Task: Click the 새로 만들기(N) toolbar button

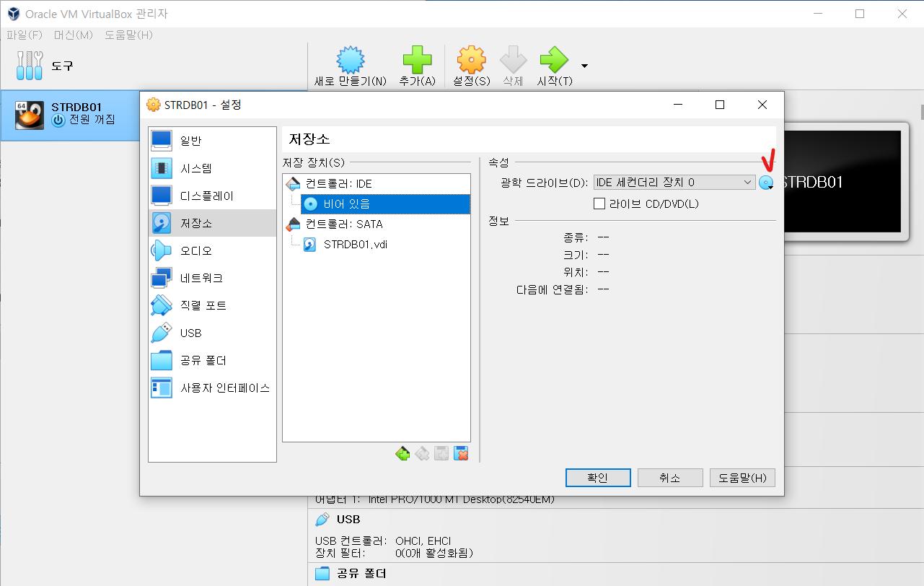Action: point(351,66)
